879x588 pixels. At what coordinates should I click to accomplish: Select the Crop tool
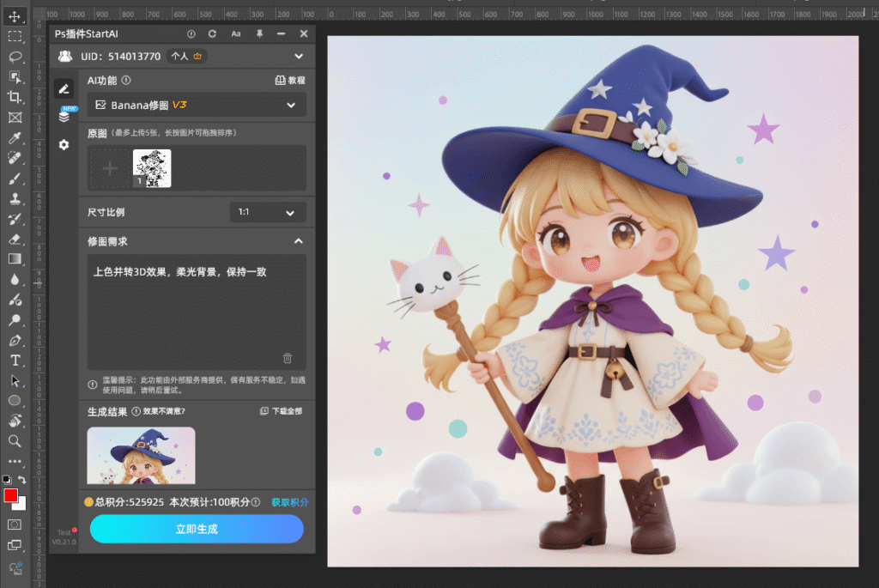point(15,97)
